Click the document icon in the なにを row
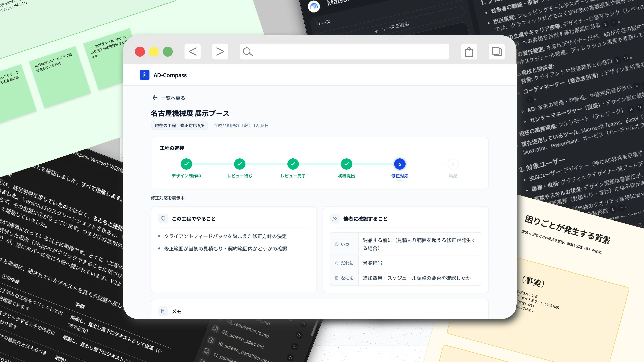Image resolution: width=644 pixels, height=362 pixels. (x=337, y=278)
